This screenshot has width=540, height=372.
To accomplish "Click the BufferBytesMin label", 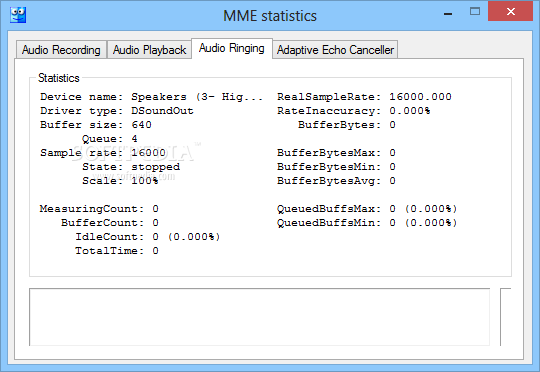I will [329, 167].
